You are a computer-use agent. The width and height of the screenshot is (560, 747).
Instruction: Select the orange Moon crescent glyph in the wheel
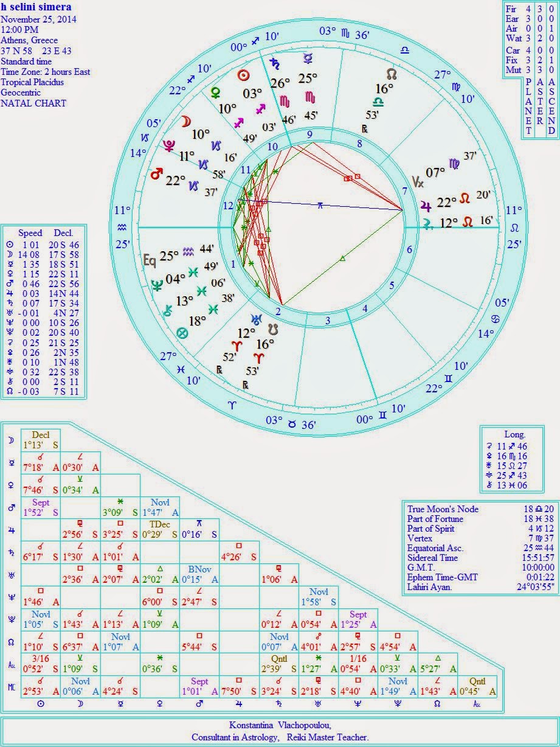pos(184,122)
